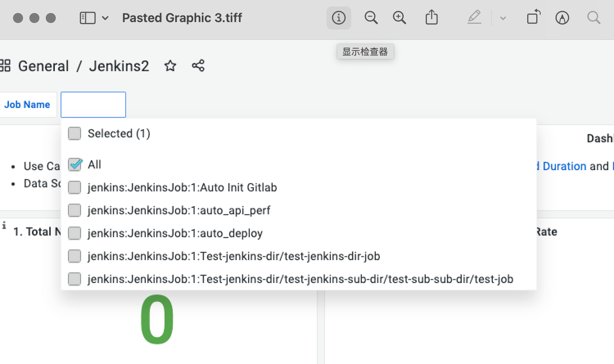This screenshot has height=364, width=614.
Task: Click the Pasted Graphic 3.tiff title
Action: click(182, 18)
